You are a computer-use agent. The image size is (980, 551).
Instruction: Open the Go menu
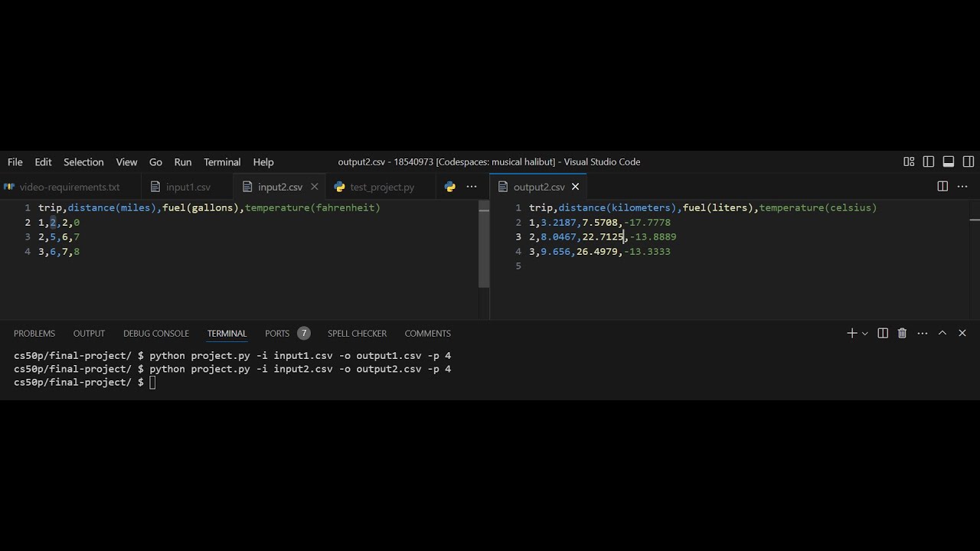click(x=155, y=161)
